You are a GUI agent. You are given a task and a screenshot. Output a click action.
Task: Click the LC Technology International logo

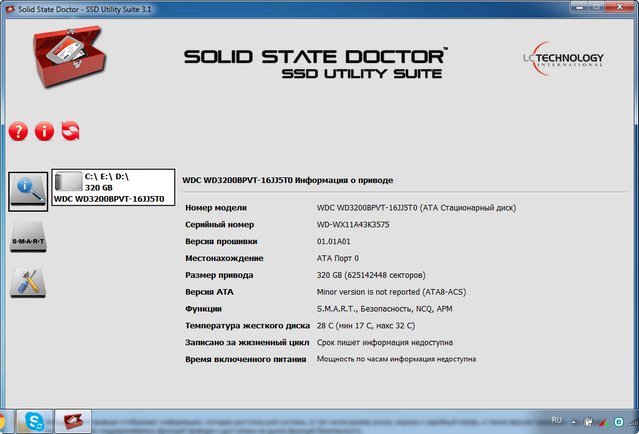(x=563, y=58)
